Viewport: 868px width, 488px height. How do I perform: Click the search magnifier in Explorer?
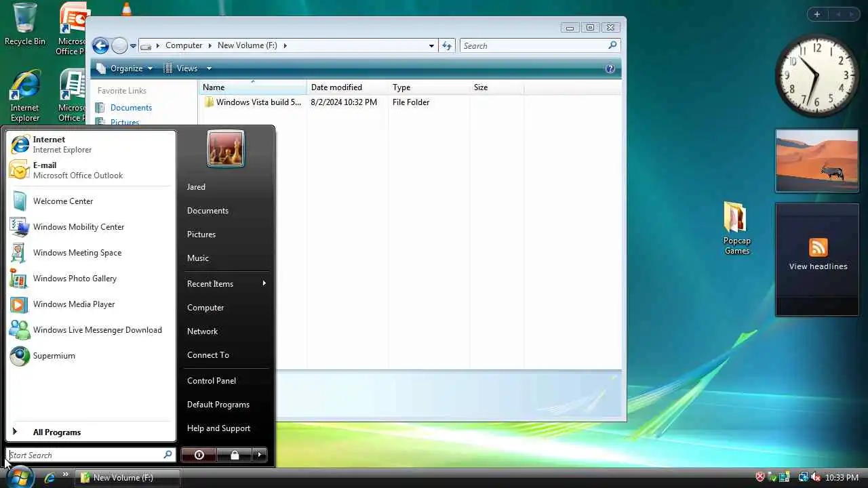(613, 45)
